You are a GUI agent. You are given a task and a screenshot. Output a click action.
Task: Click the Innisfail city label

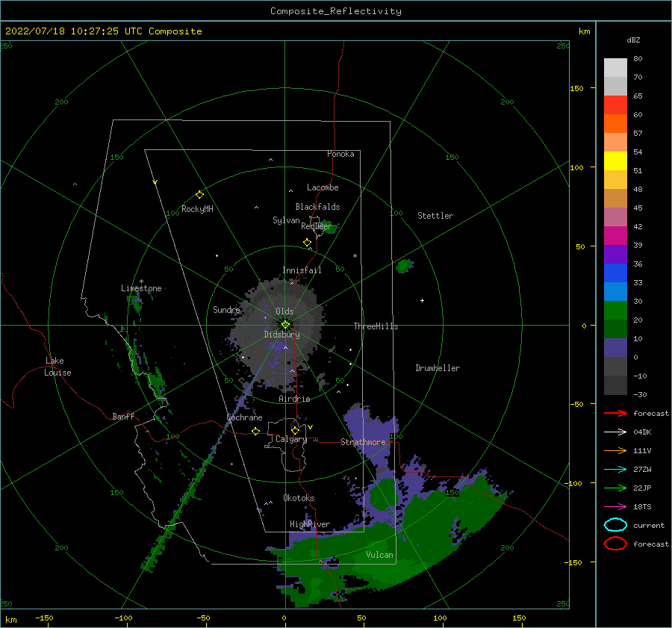click(302, 270)
